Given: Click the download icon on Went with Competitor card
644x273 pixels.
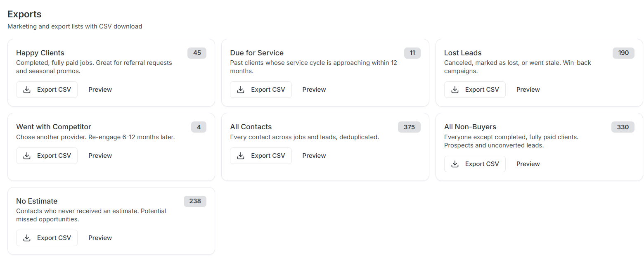Looking at the screenshot, I should pyautogui.click(x=27, y=155).
